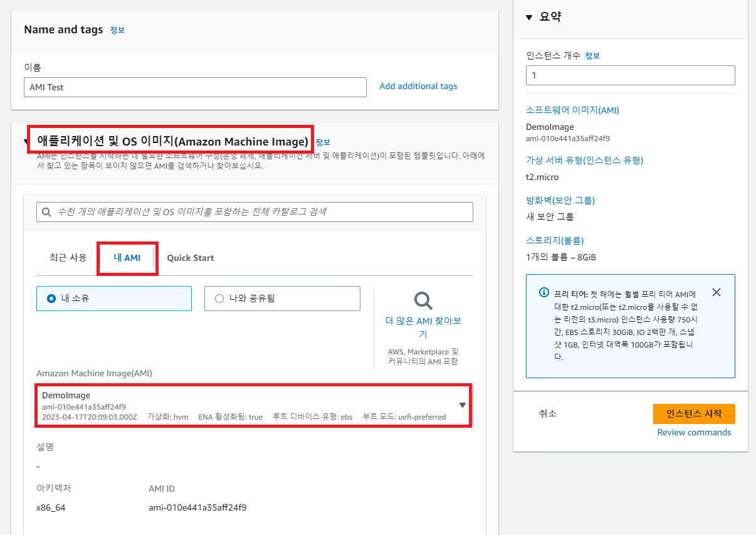
Task: Click the info icon in 프리 티어 notice
Action: click(543, 293)
